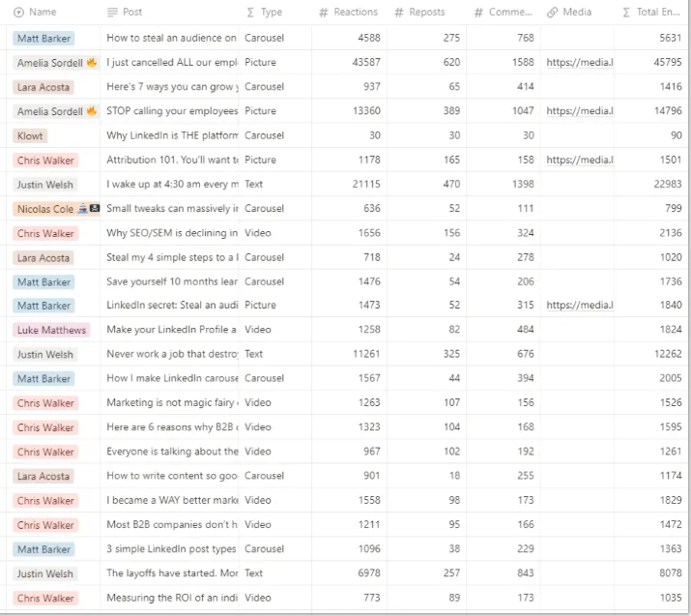Select post 'Here are 6 reasons why B2B'
The height and width of the screenshot is (616, 691).
point(172,427)
